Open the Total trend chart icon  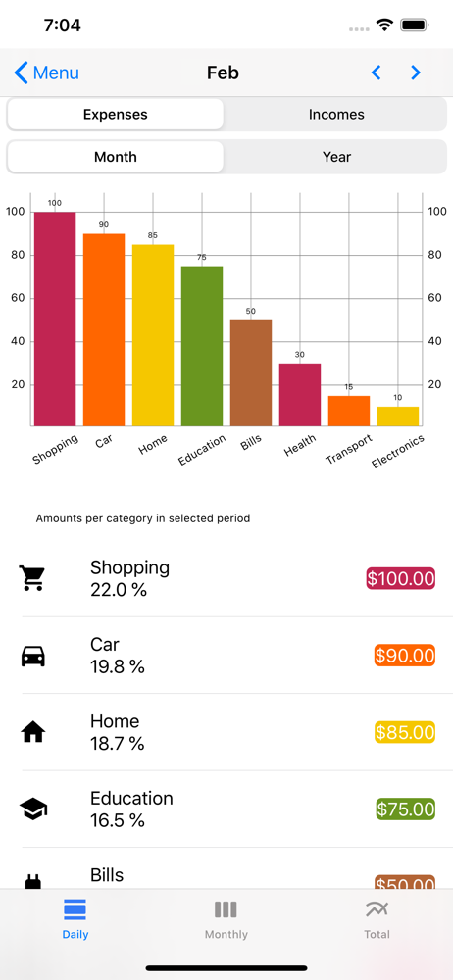point(377,909)
